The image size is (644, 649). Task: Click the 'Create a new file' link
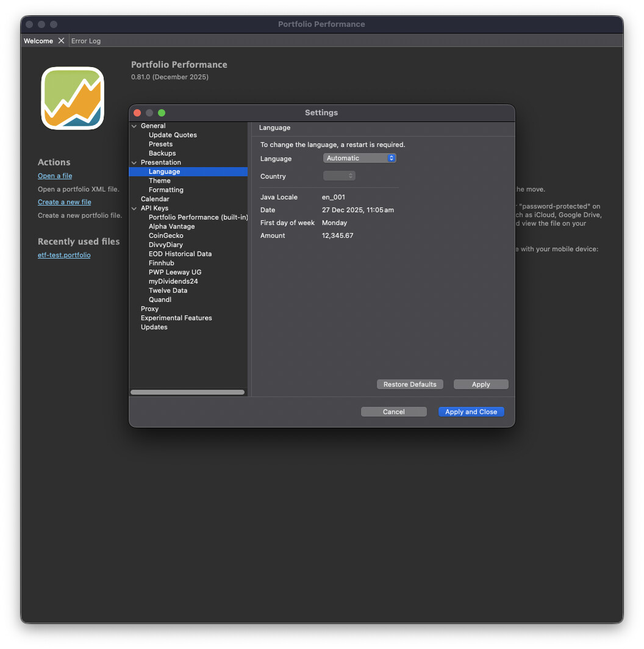[x=64, y=202]
